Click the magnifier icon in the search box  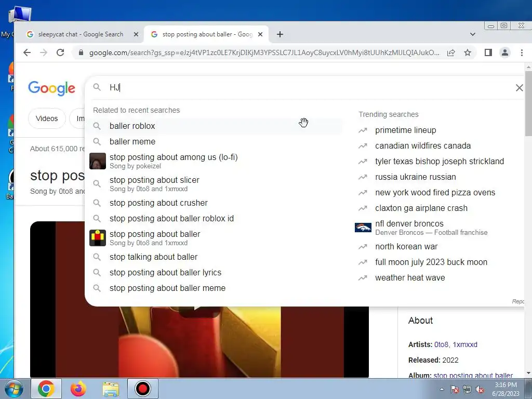pos(97,87)
